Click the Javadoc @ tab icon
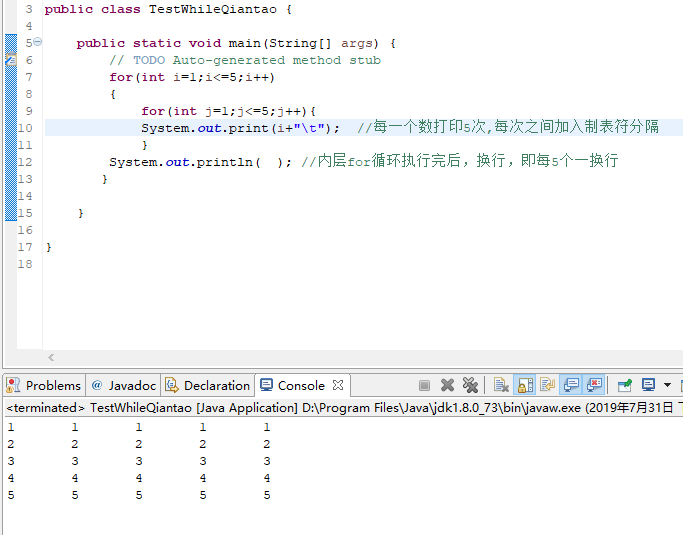Viewport: 683px width, 535px height. pos(97,385)
